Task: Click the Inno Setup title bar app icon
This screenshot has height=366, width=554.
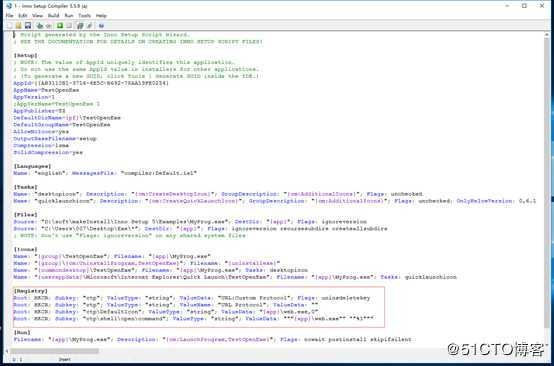Action: (x=9, y=6)
